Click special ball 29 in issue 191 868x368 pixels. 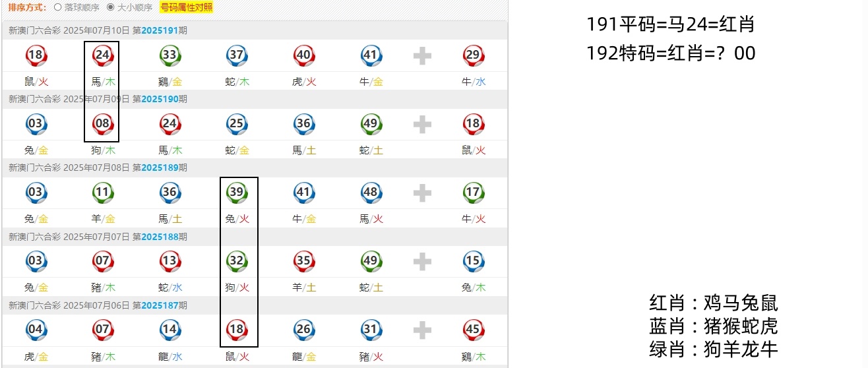tap(473, 55)
